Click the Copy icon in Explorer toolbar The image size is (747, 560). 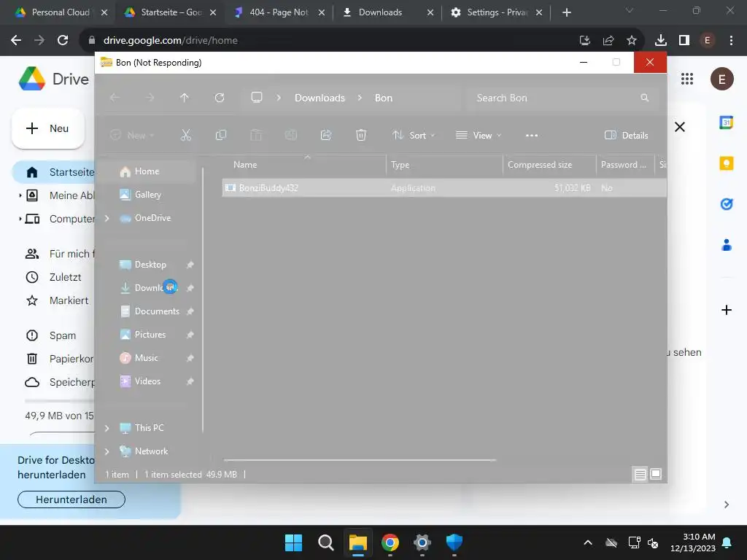click(220, 135)
